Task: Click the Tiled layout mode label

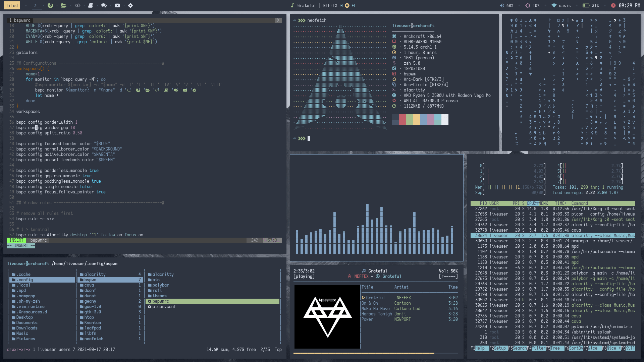Action: (x=12, y=5)
